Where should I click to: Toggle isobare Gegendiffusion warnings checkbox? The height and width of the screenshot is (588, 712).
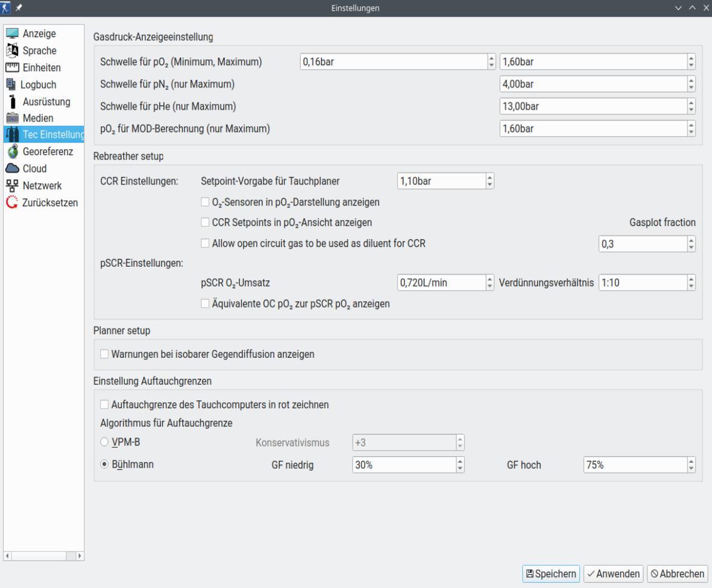[x=105, y=354]
